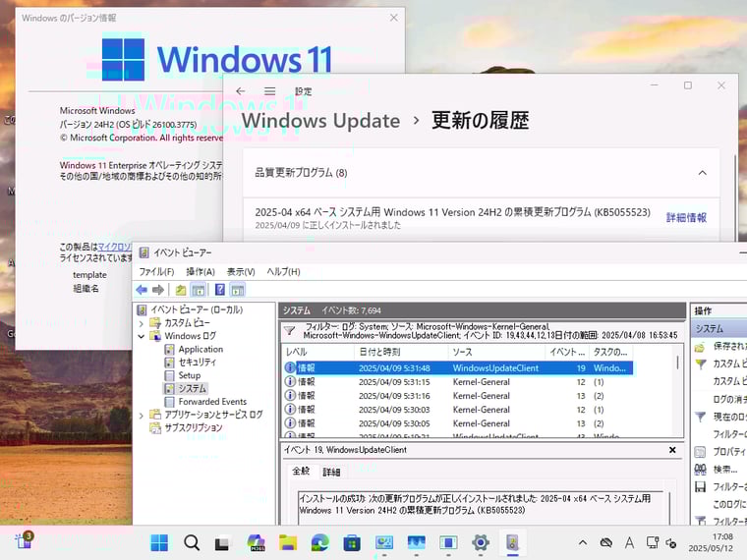Click Windows Update breadcrumb in Settings
The image size is (747, 560).
320,121
